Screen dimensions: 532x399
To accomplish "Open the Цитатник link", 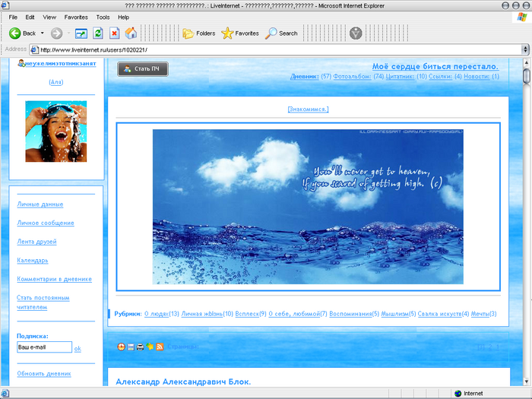I will click(400, 76).
